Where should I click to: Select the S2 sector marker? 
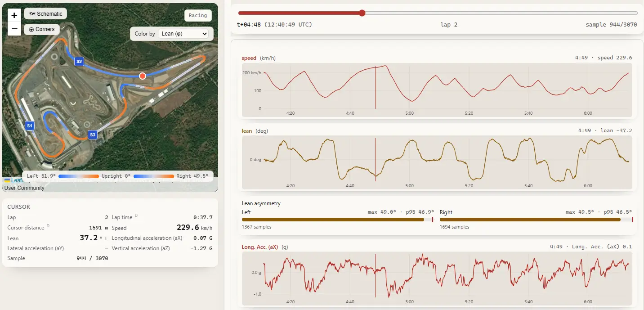[79, 61]
